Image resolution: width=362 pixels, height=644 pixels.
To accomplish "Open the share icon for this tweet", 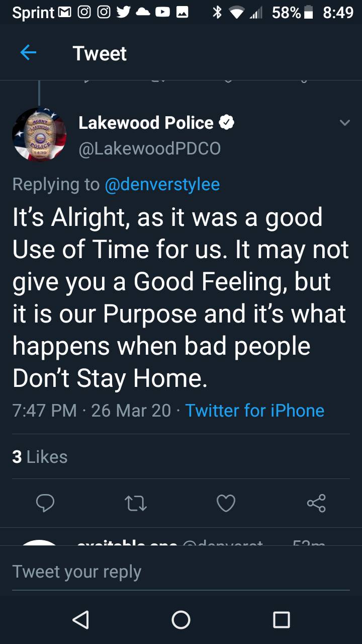I will (316, 503).
